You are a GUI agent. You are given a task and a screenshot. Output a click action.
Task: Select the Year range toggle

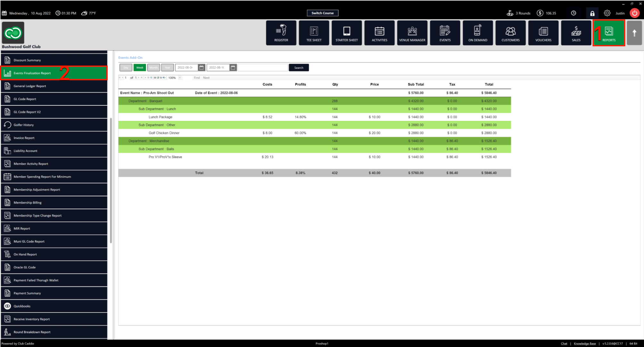(x=167, y=68)
